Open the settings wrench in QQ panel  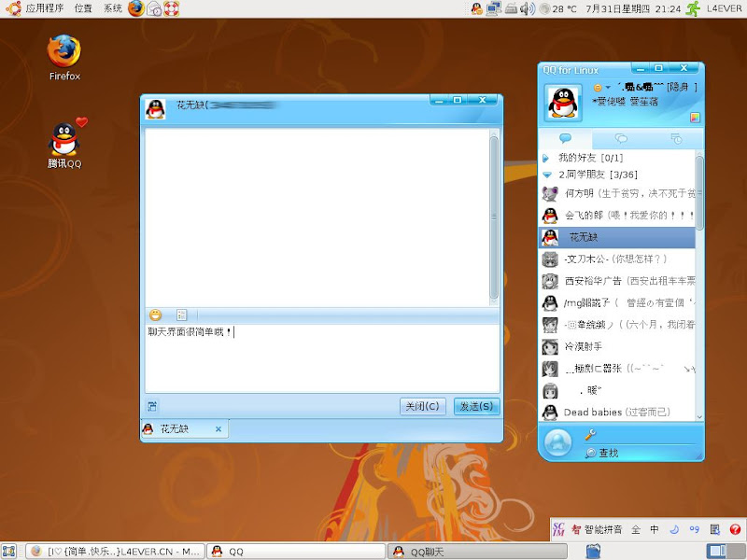pos(590,434)
